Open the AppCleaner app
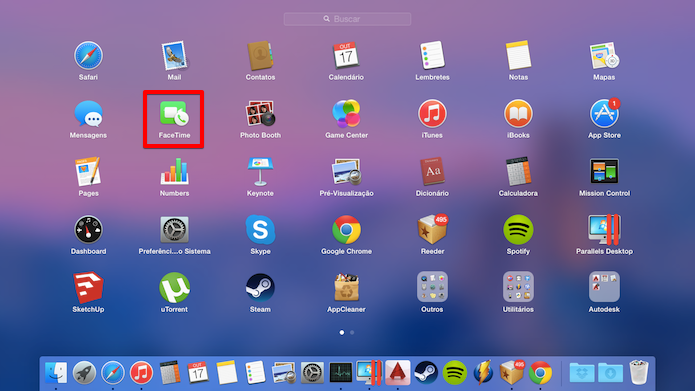This screenshot has height=391, width=695. click(x=346, y=288)
